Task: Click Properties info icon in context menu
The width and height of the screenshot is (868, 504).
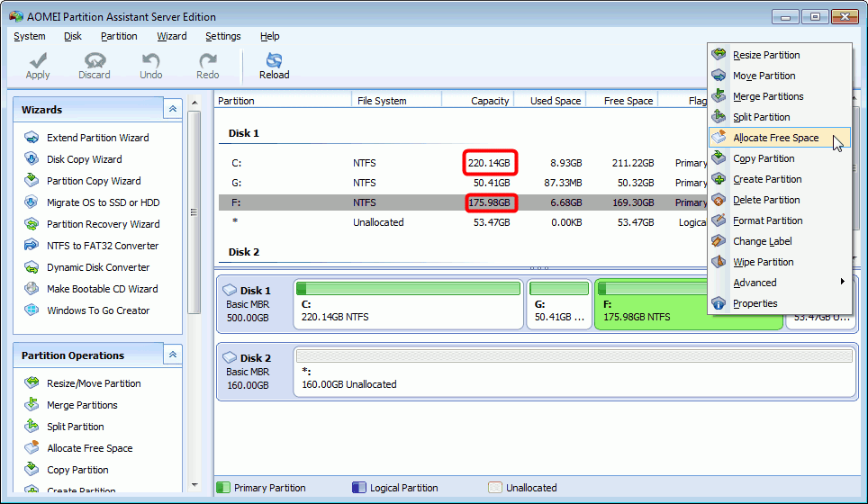Action: [x=719, y=303]
